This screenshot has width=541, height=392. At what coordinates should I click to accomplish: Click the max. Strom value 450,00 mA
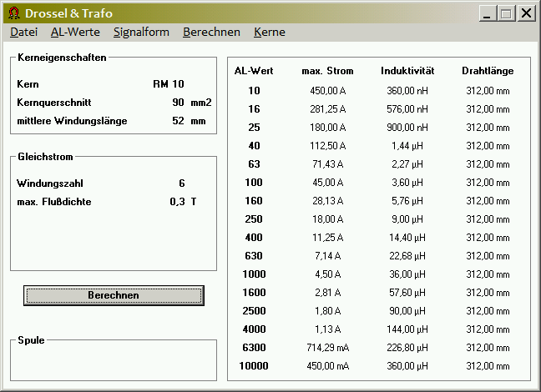[x=328, y=366]
